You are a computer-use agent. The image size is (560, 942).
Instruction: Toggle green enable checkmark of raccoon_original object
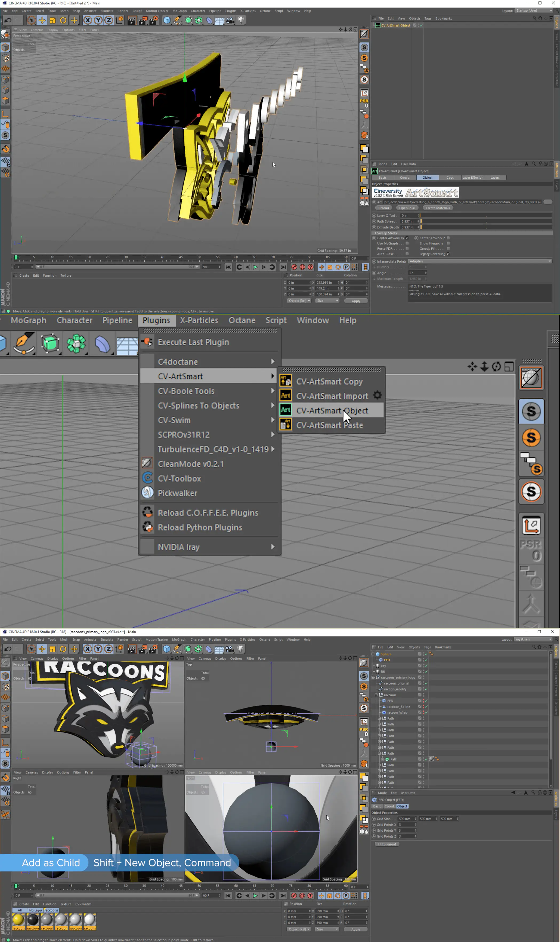click(x=427, y=683)
